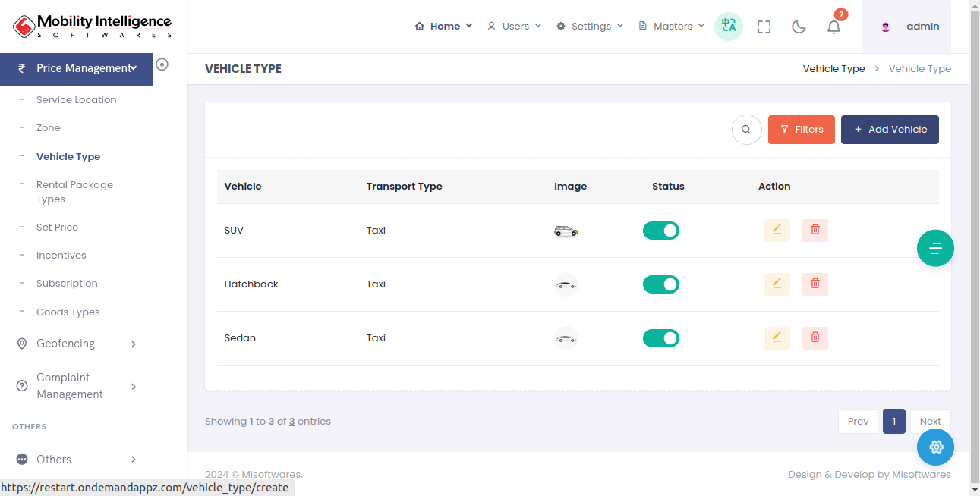The height and width of the screenshot is (496, 980).
Task: Open the Settings dropdown in header
Action: click(590, 26)
